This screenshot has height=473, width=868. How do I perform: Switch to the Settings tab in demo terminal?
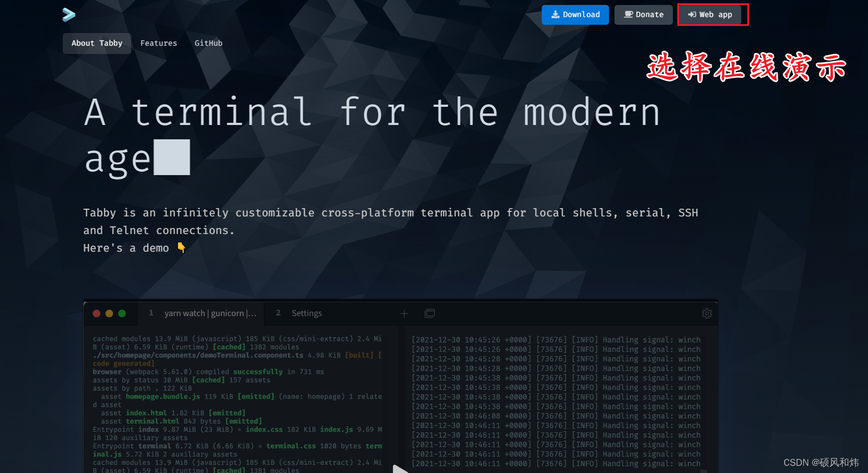click(x=306, y=313)
